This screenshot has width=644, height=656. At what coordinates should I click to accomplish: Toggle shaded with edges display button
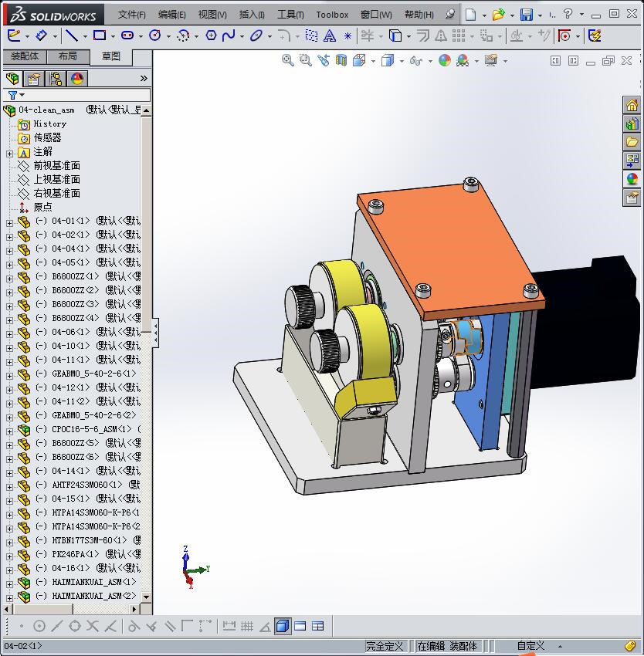click(283, 627)
